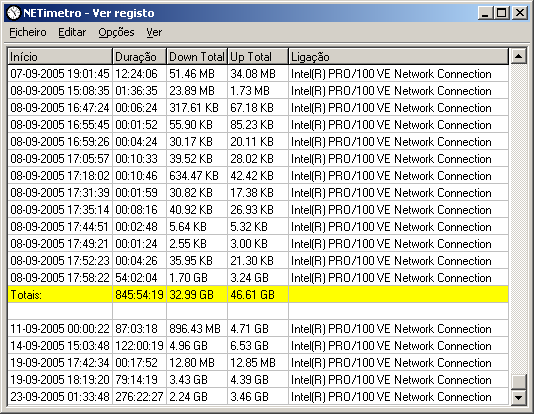Click the Ligação column header
Viewport: 534px width, 414px height.
tap(398, 57)
